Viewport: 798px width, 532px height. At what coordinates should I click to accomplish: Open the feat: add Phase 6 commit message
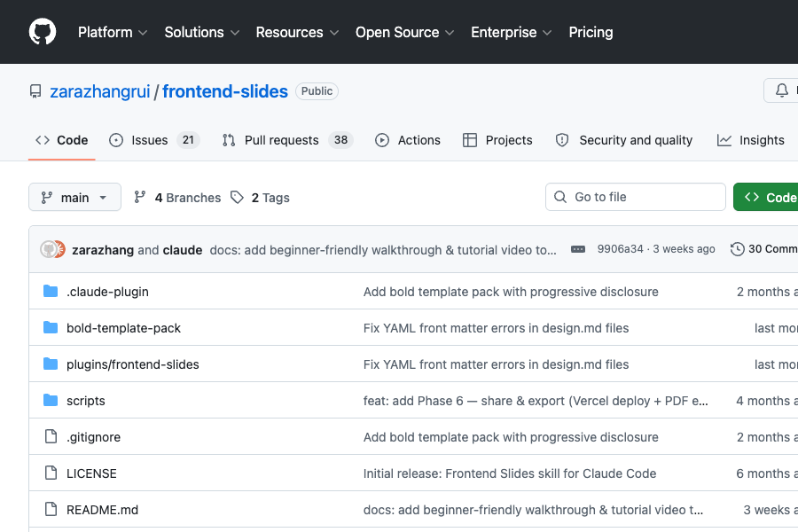coord(536,401)
